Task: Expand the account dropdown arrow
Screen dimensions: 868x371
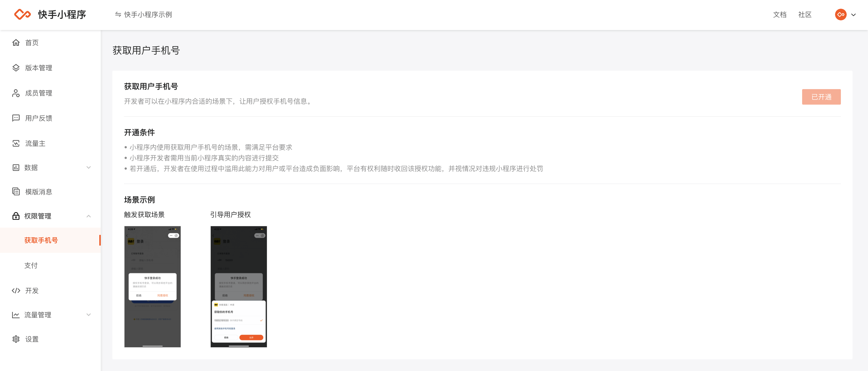Action: coord(853,15)
